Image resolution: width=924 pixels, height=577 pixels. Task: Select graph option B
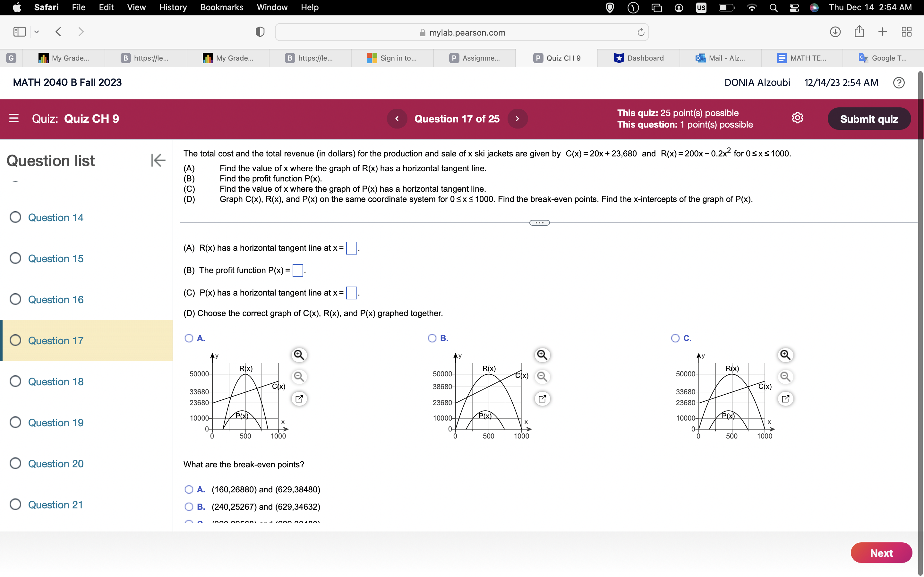(x=432, y=338)
